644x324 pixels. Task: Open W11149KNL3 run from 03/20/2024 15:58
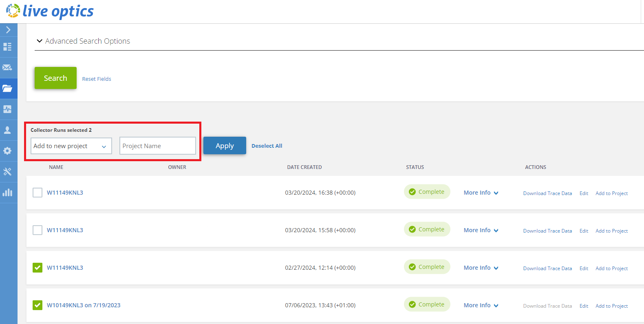tap(65, 230)
